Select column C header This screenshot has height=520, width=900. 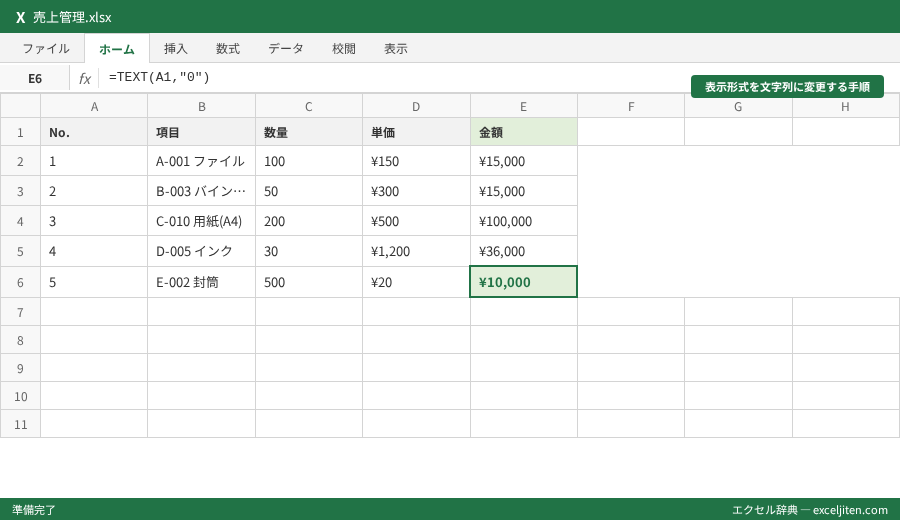[x=309, y=107]
